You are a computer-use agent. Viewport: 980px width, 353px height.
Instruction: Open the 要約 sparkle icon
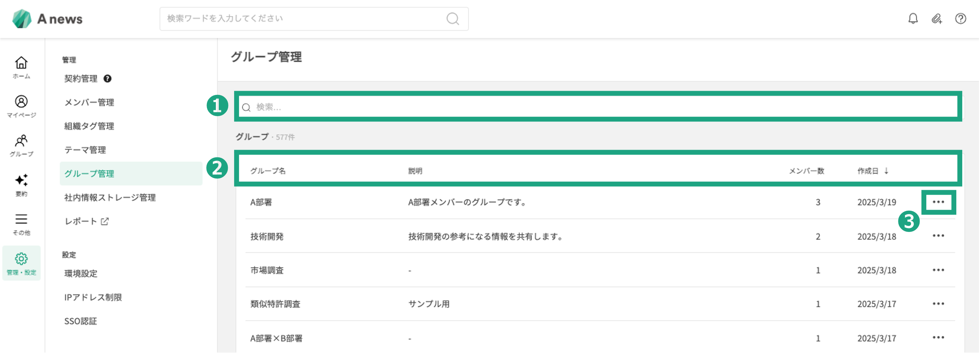[21, 185]
